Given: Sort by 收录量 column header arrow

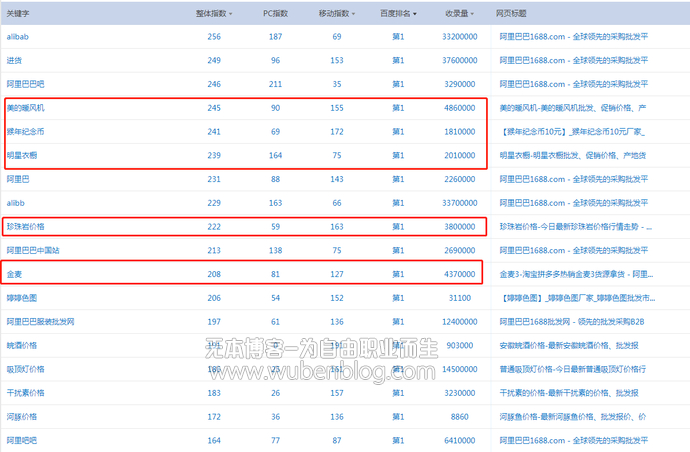Looking at the screenshot, I should click(472, 14).
